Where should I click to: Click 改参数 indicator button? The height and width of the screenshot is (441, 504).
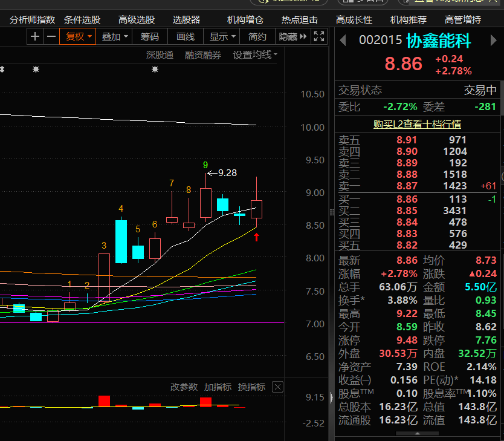(184, 387)
